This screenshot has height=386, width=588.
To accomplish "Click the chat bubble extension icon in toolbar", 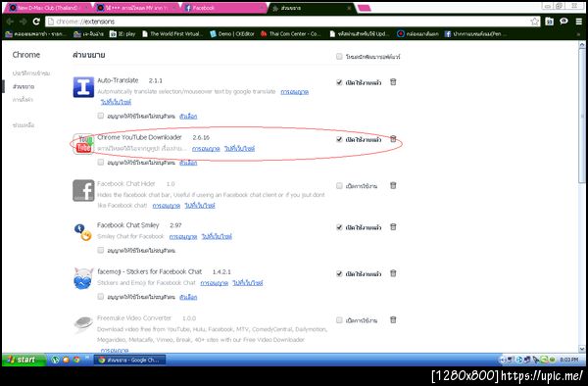I will 563,22.
